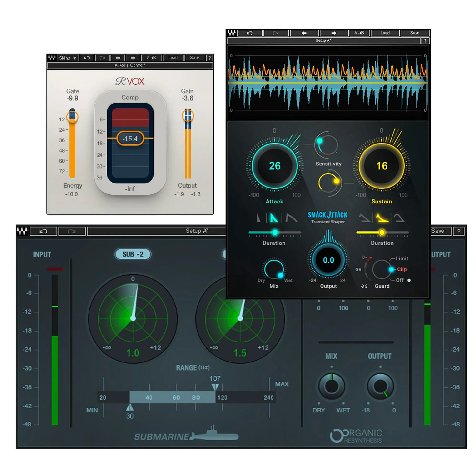Select the sharp needle attack shape
The image size is (476, 476).
tap(258, 218)
